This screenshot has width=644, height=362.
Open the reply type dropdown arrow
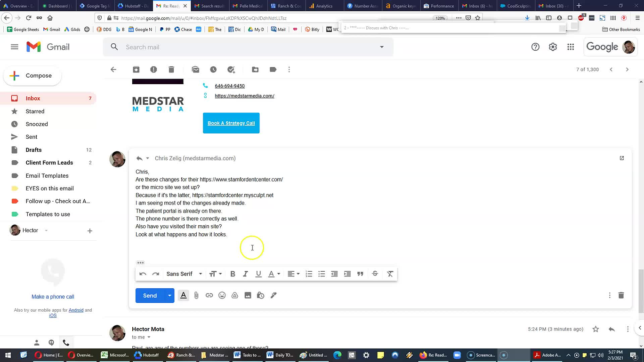click(147, 158)
